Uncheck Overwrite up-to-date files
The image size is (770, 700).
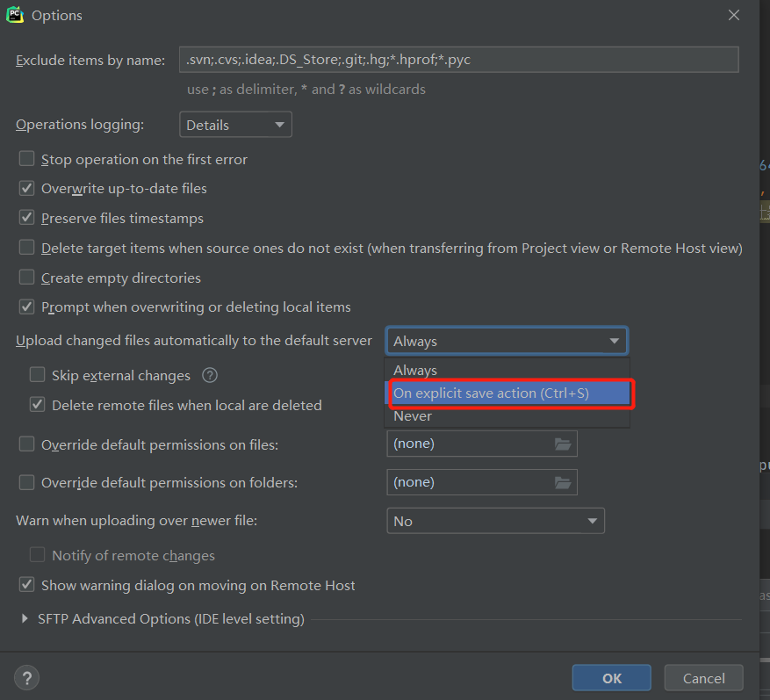tap(26, 188)
